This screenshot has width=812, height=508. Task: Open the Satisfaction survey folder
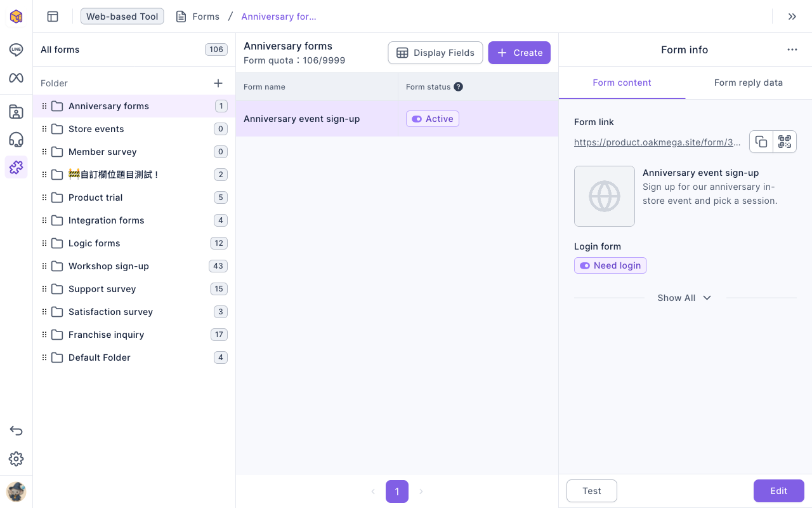point(134,312)
